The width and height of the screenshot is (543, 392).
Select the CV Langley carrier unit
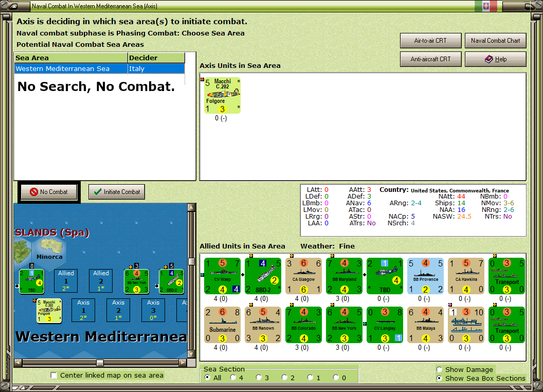(x=385, y=325)
